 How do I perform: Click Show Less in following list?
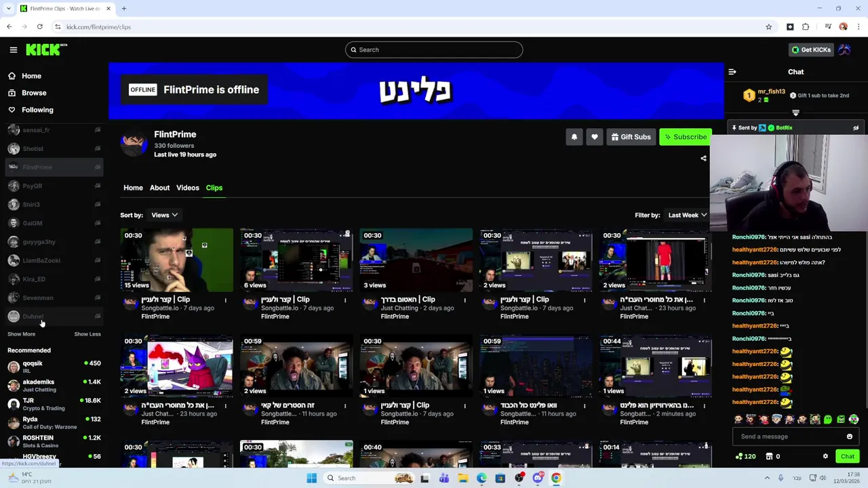tap(87, 334)
